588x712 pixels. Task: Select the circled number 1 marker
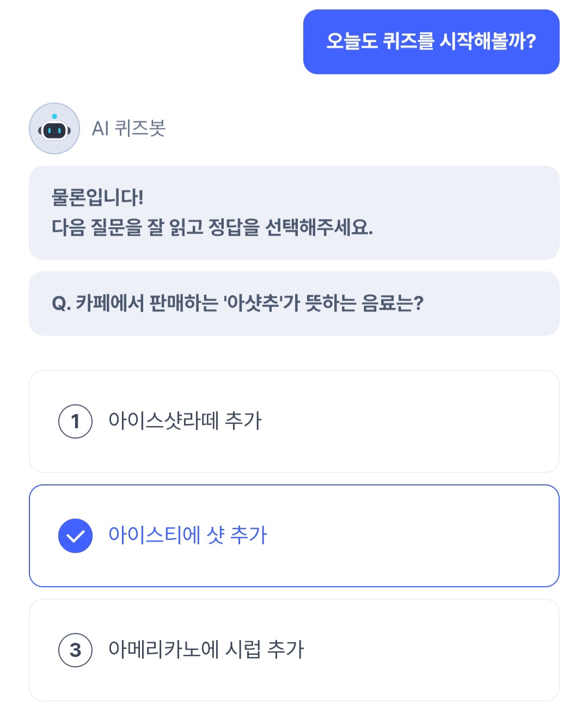tap(75, 421)
